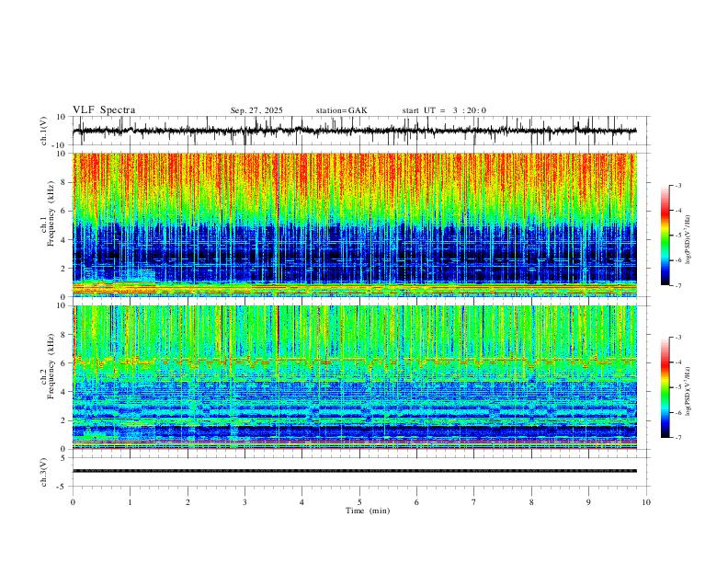Click the "VLF Spectra" title text
728x563 pixels.
(x=104, y=110)
